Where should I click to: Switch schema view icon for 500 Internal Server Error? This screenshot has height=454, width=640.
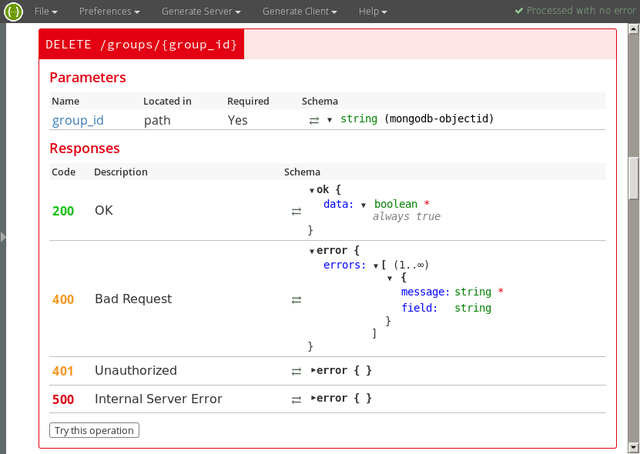tap(296, 400)
